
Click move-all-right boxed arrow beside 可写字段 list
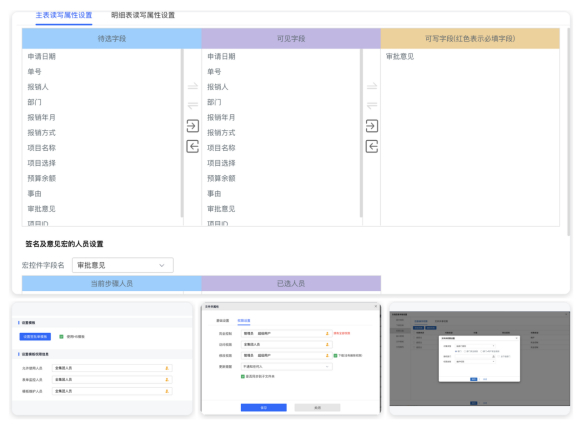point(372,126)
